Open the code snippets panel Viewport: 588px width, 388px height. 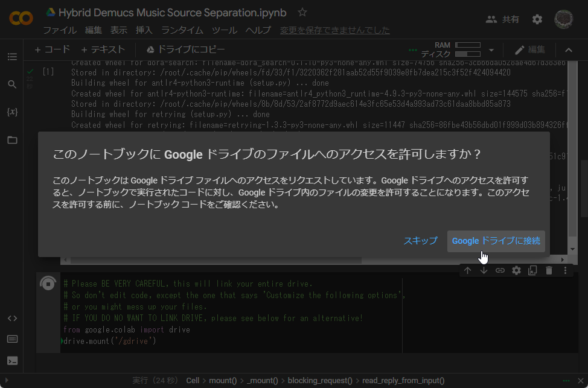(x=12, y=318)
